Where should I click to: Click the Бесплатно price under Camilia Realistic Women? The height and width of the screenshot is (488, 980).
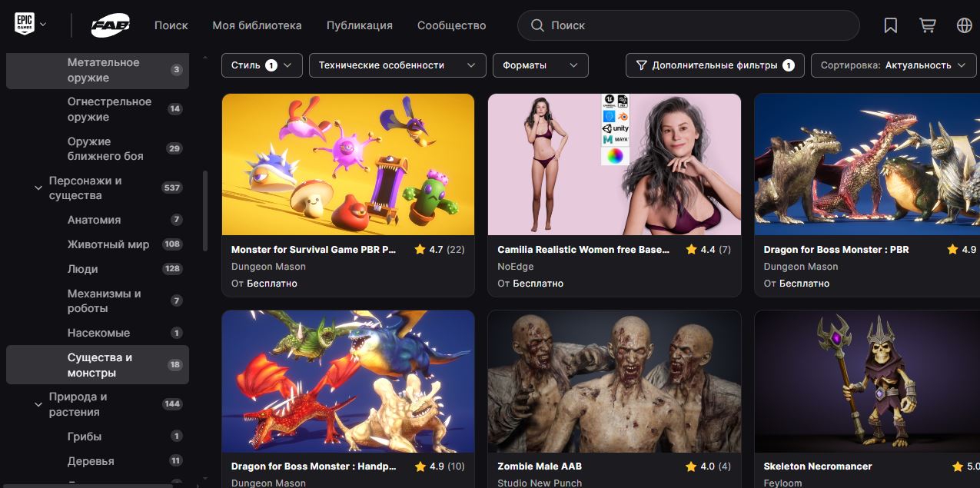tap(538, 284)
